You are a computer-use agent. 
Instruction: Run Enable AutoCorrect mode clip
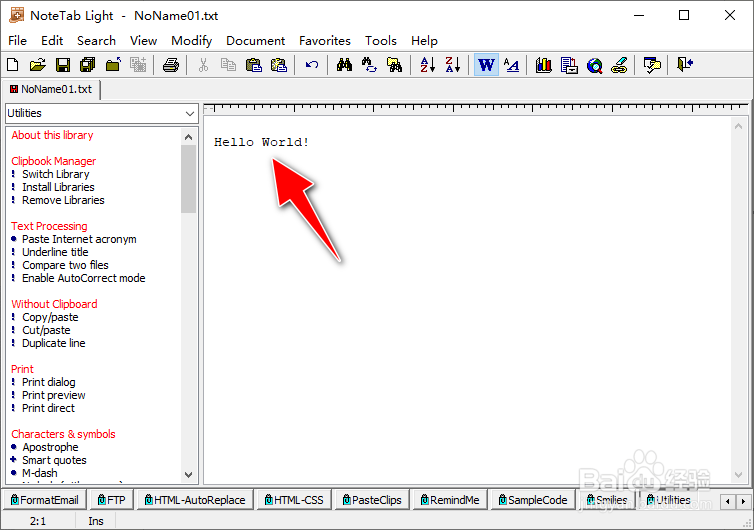(84, 278)
